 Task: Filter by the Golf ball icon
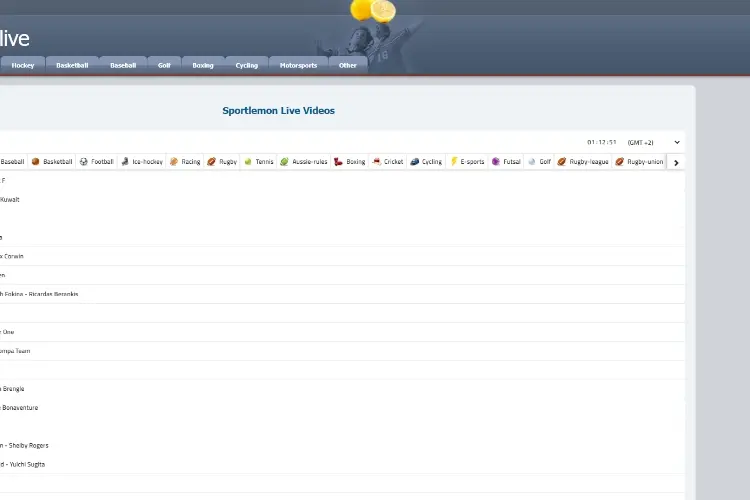(531, 162)
